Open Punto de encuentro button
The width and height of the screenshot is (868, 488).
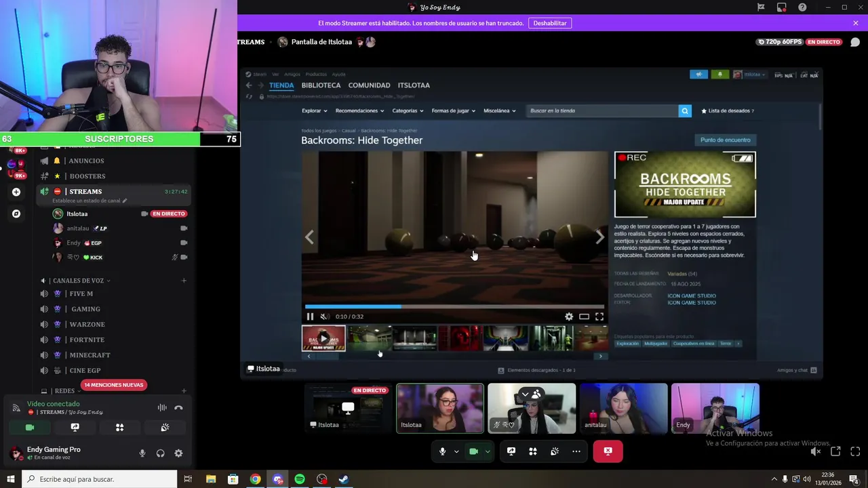[x=725, y=140]
